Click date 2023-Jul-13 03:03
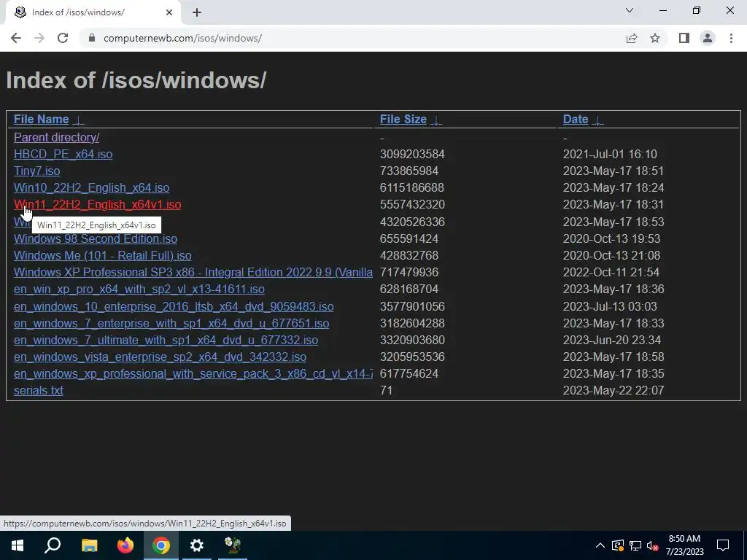747x560 pixels. click(x=610, y=306)
